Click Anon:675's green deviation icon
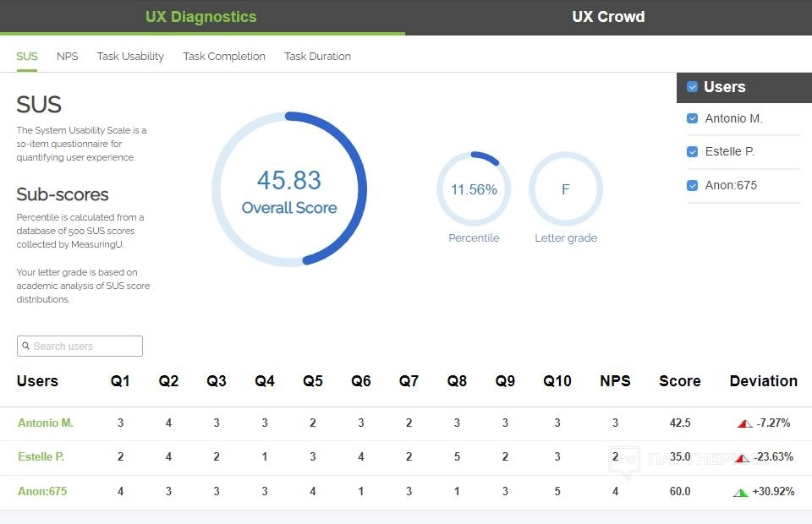 741,492
